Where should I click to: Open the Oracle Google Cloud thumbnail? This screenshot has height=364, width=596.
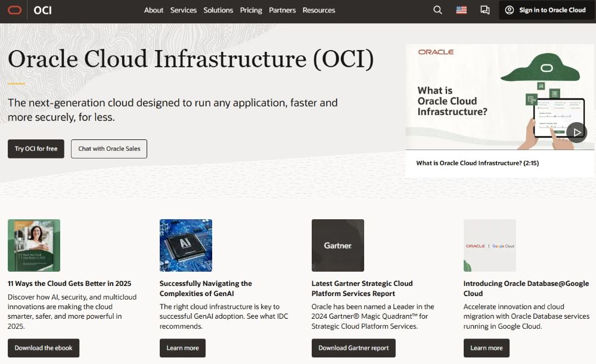[x=490, y=245]
